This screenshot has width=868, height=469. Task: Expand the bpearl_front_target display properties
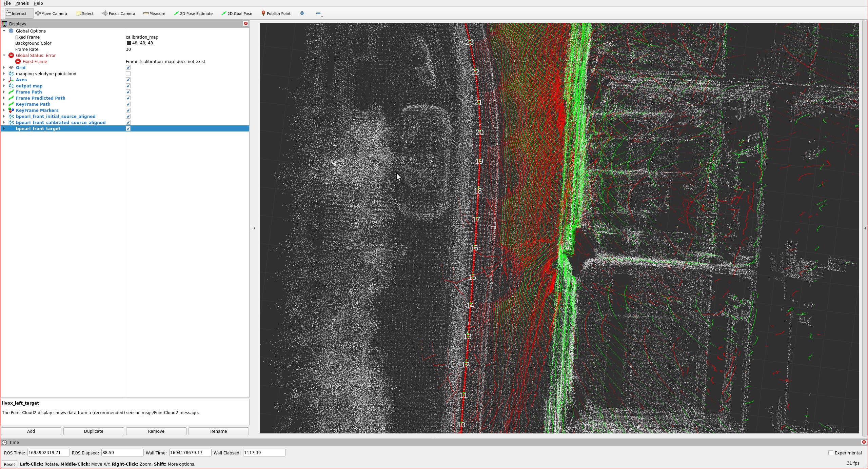4,128
